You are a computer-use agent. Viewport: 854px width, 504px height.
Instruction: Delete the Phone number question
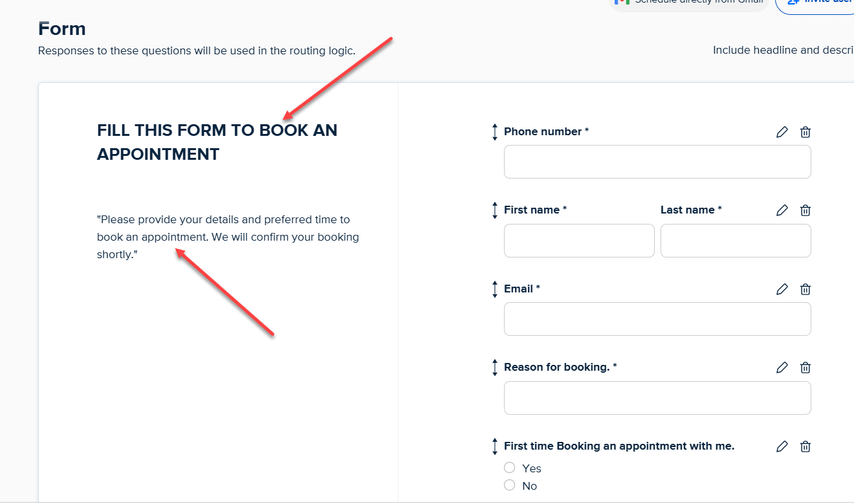pyautogui.click(x=805, y=132)
